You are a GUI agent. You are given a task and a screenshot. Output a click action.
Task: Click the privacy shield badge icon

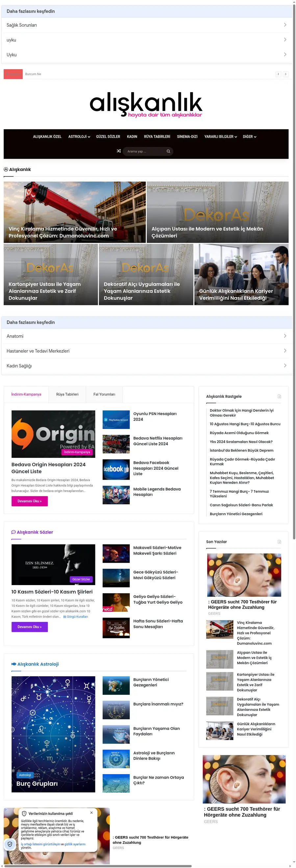click(10, 844)
